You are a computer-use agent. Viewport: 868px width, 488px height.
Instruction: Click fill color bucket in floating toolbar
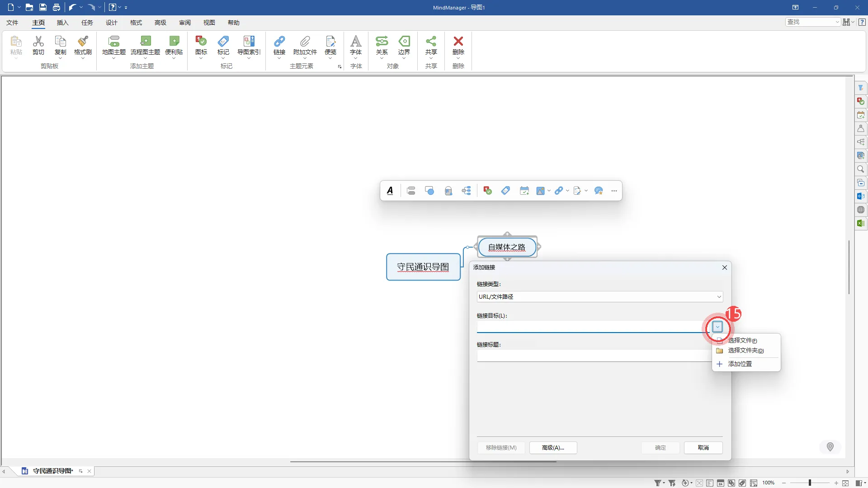(448, 191)
